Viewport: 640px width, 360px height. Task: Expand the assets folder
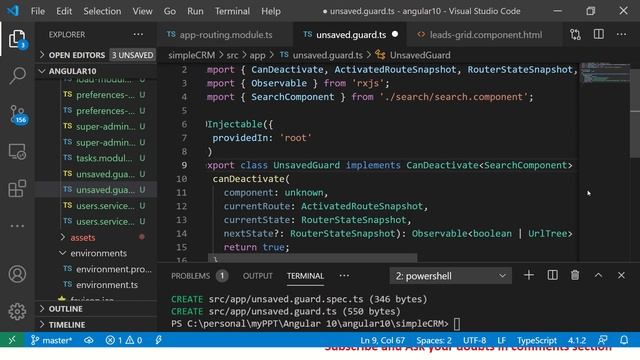(82, 238)
